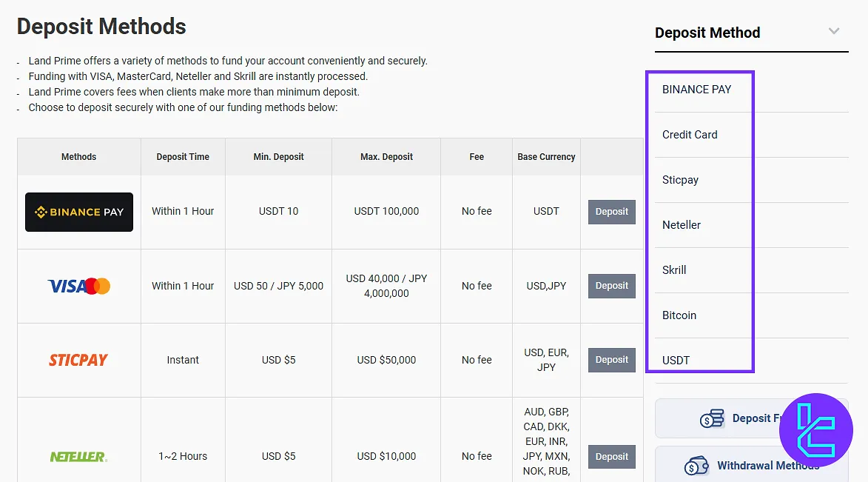The width and height of the screenshot is (868, 482).
Task: Select Skrill from Deposit Method list
Action: click(674, 270)
